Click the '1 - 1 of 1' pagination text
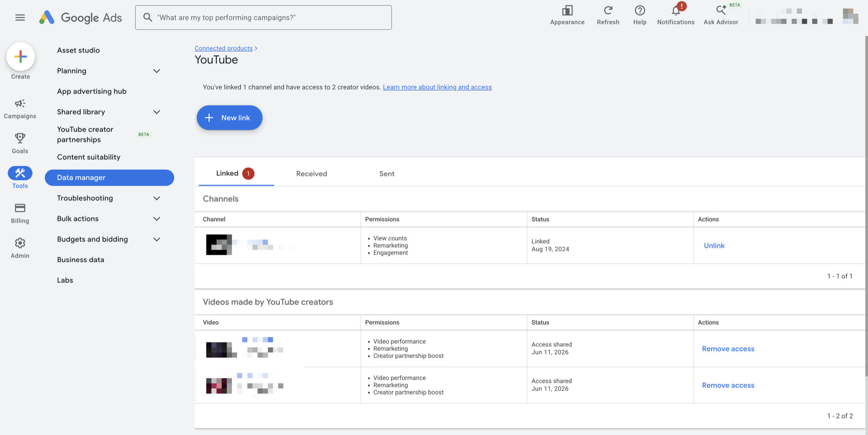The image size is (868, 435). [840, 276]
